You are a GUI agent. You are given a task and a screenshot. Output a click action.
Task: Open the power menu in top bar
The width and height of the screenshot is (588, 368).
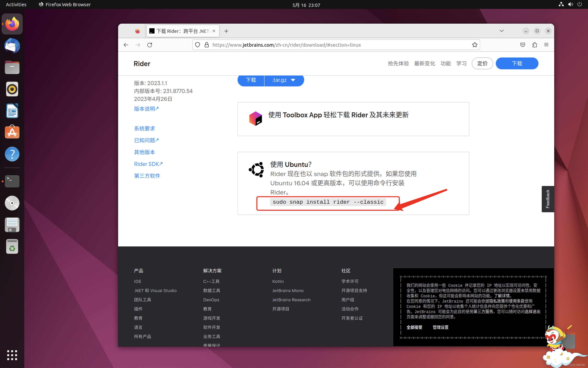pyautogui.click(x=580, y=4)
